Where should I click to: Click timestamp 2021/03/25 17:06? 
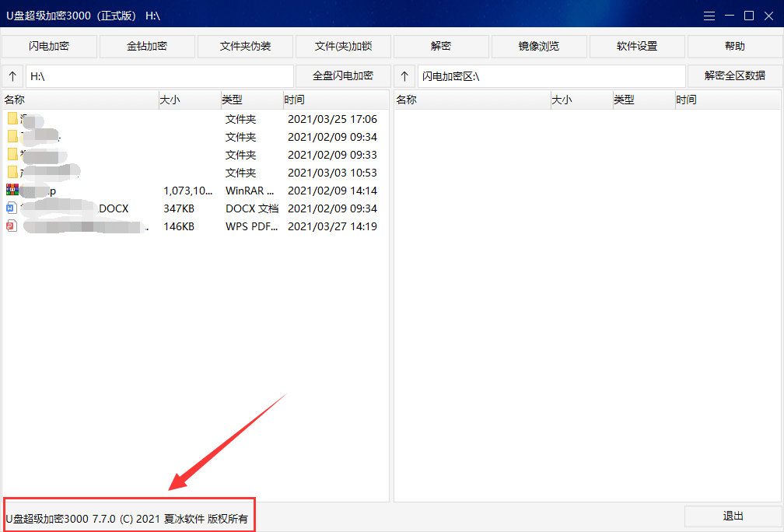[333, 119]
